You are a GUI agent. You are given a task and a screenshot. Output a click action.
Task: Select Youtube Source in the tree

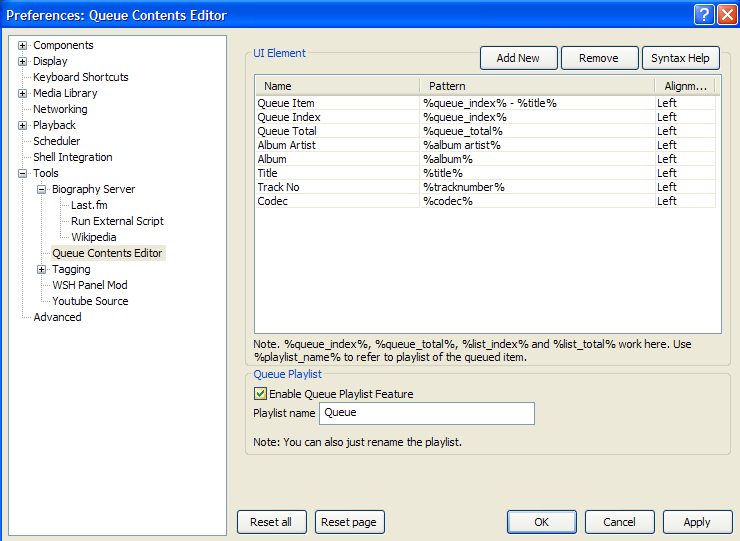[90, 301]
